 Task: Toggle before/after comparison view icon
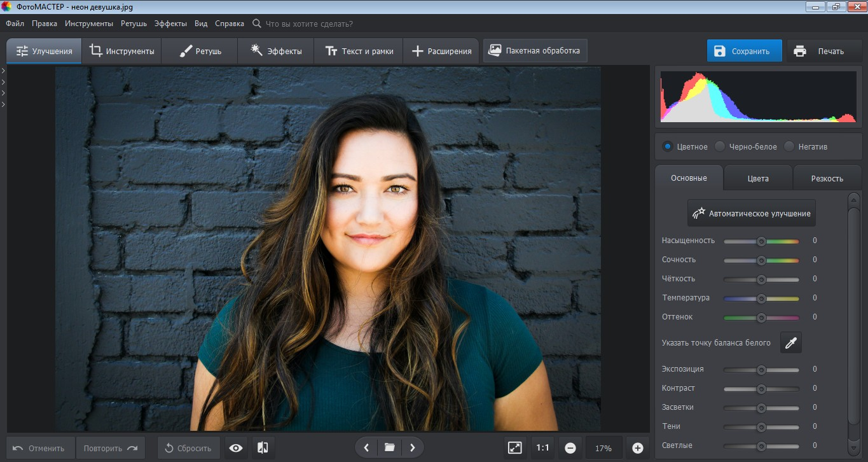[x=263, y=448]
